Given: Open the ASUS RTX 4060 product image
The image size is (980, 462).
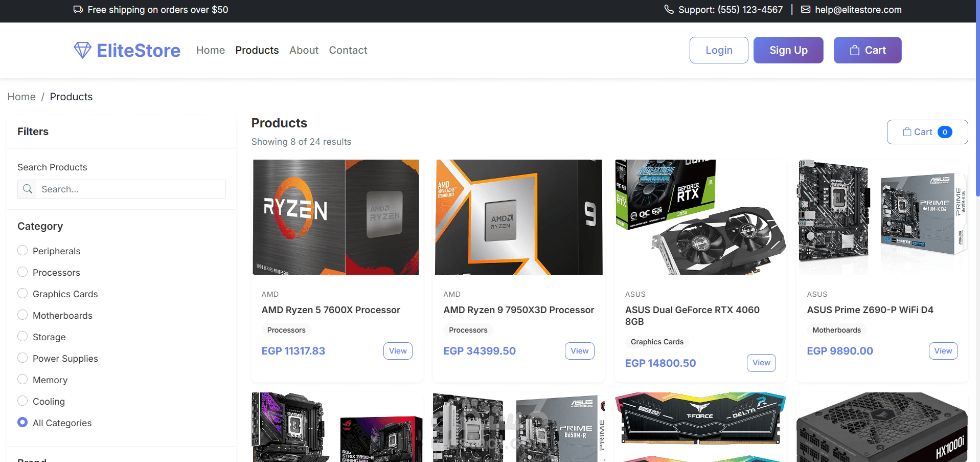Looking at the screenshot, I should [700, 217].
